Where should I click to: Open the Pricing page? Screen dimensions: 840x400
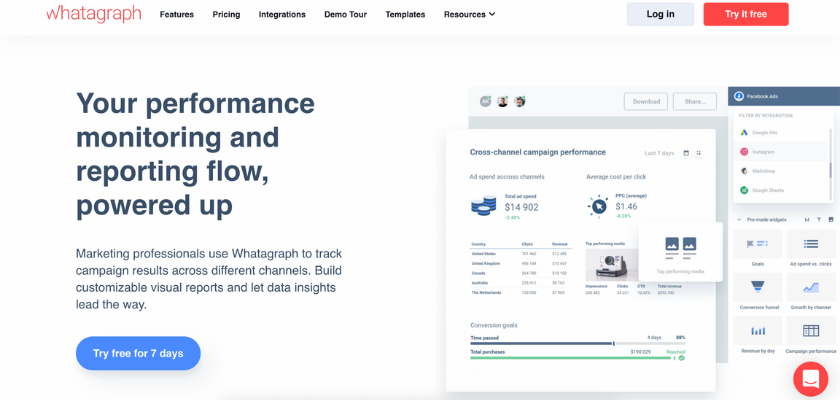[x=226, y=14]
